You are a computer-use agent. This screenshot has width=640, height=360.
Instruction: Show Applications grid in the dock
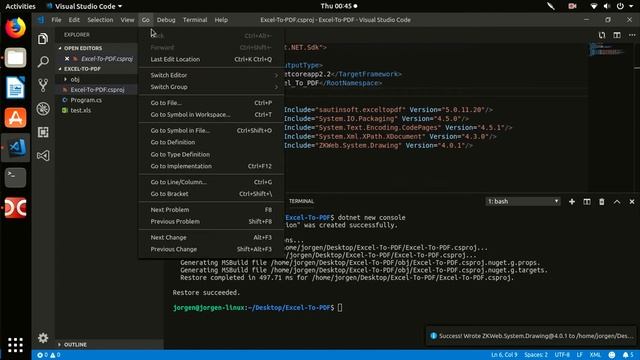(16, 345)
